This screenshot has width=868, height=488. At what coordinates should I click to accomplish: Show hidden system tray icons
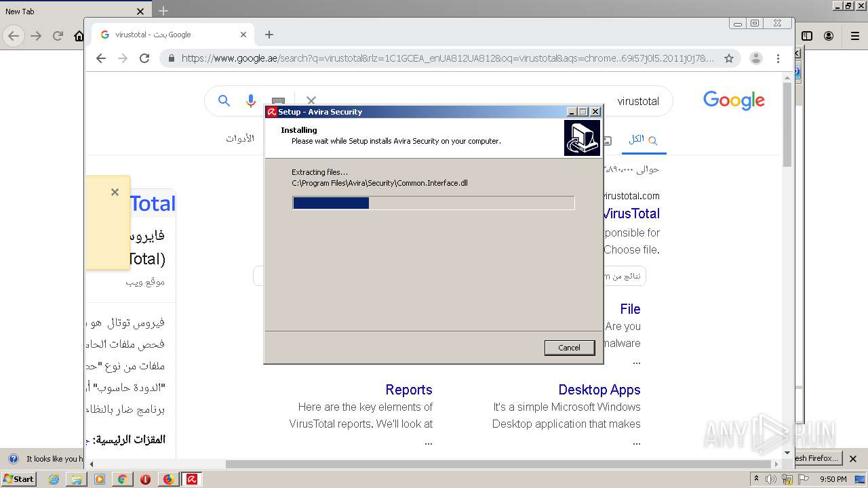click(756, 479)
